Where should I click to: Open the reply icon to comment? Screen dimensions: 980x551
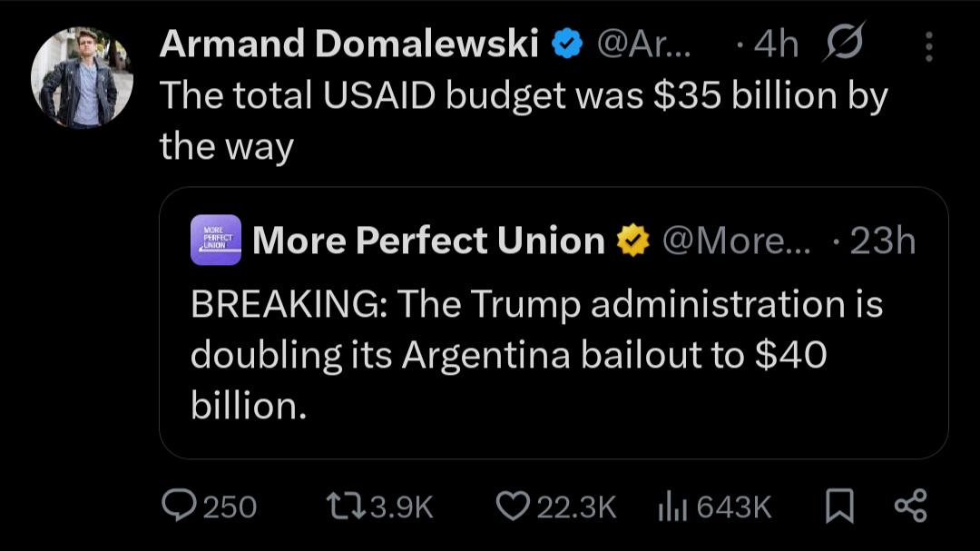(x=178, y=507)
